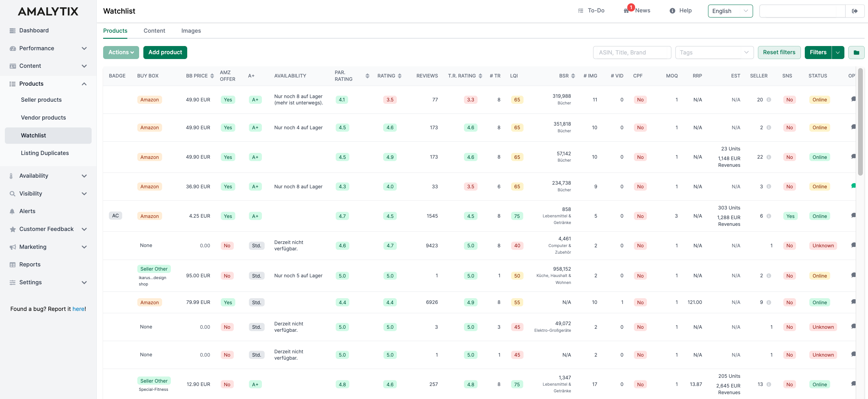
Task: Click the Visibility magnifier icon
Action: click(12, 194)
